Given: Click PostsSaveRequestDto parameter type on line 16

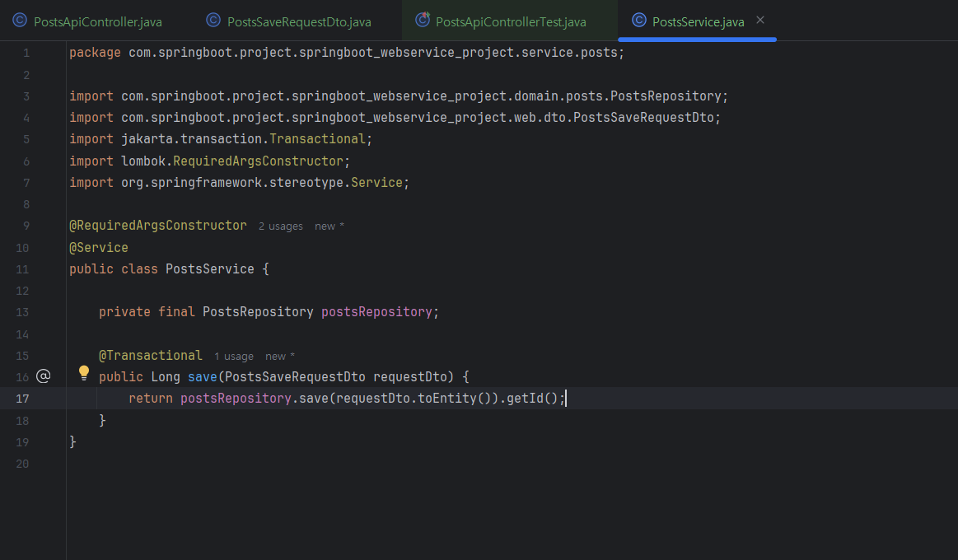Looking at the screenshot, I should [x=295, y=377].
